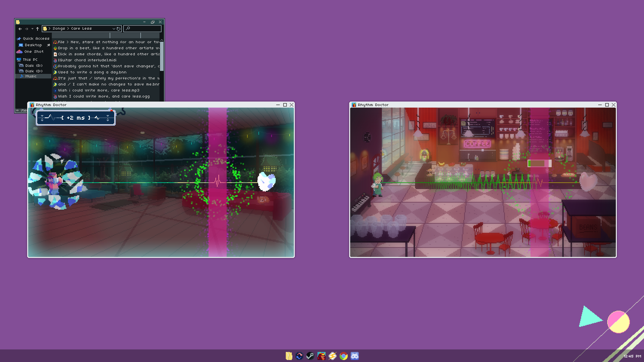Select 'Wish i could write more, care less.mp3'
The height and width of the screenshot is (362, 644).
point(96,90)
